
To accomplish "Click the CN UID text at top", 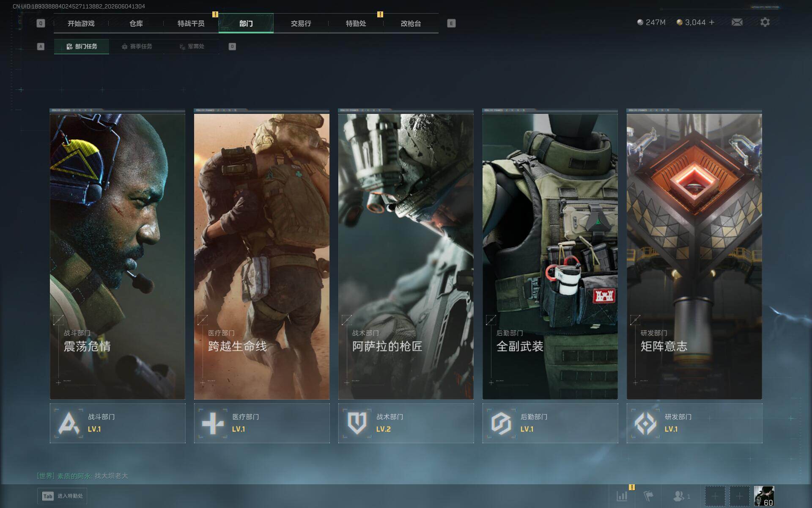I will 79,6.
